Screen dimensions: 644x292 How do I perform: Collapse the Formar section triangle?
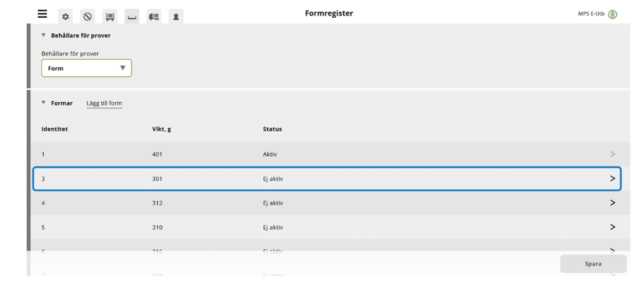click(44, 103)
